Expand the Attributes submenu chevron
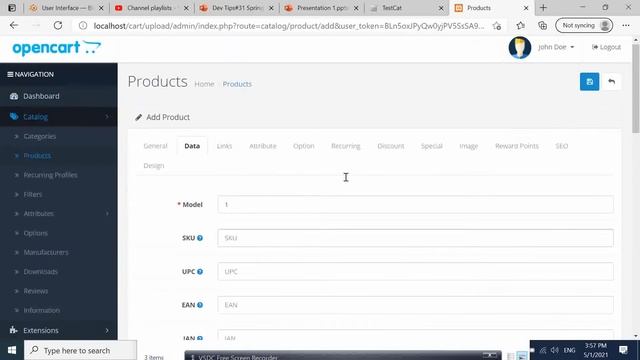The width and height of the screenshot is (640, 360). coord(107,213)
